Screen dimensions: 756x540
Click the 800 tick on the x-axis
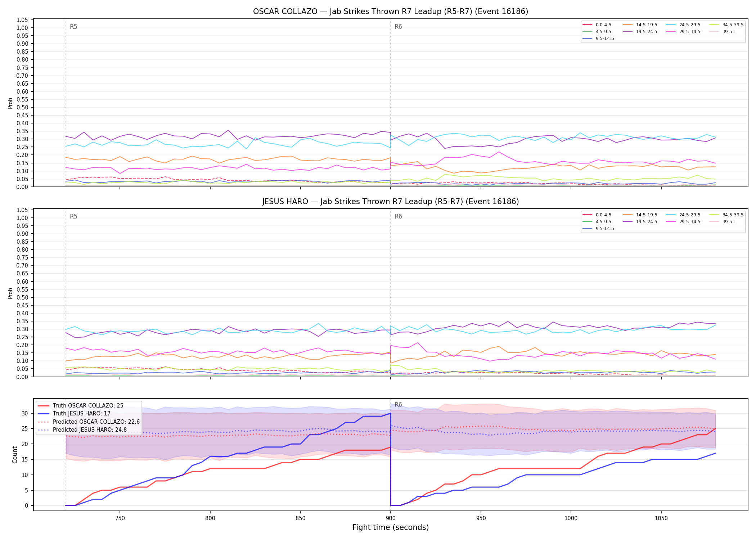pos(210,518)
